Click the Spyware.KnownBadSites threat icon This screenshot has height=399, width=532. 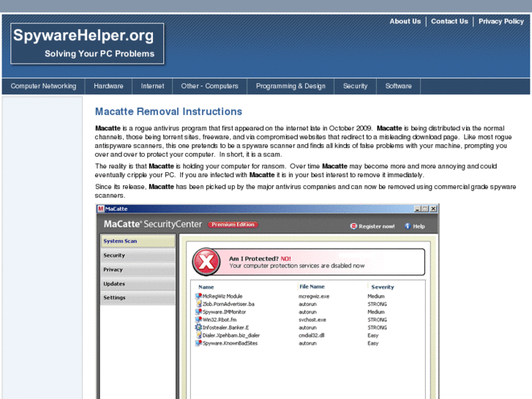click(198, 343)
